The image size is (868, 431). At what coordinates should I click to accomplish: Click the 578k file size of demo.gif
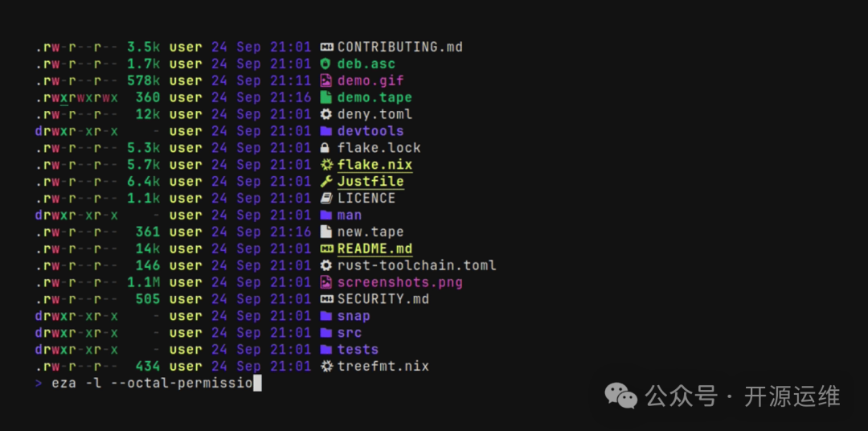pyautogui.click(x=143, y=81)
